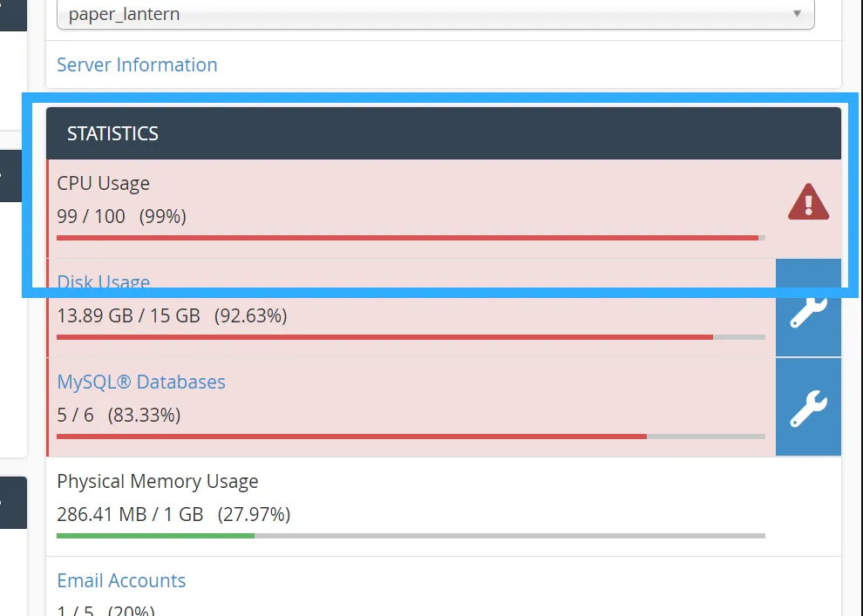The width and height of the screenshot is (863, 616).
Task: Click the Physical Memory Usage progress bar
Action: (411, 536)
